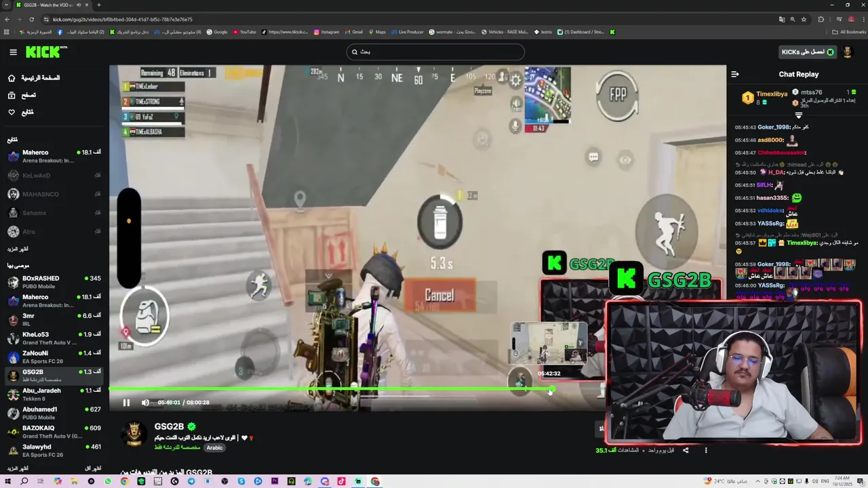Open the MAHASNCO channel

click(54, 195)
